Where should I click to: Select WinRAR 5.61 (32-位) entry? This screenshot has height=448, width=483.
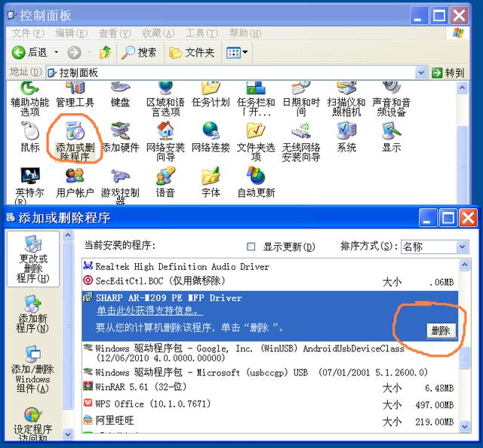pyautogui.click(x=270, y=388)
